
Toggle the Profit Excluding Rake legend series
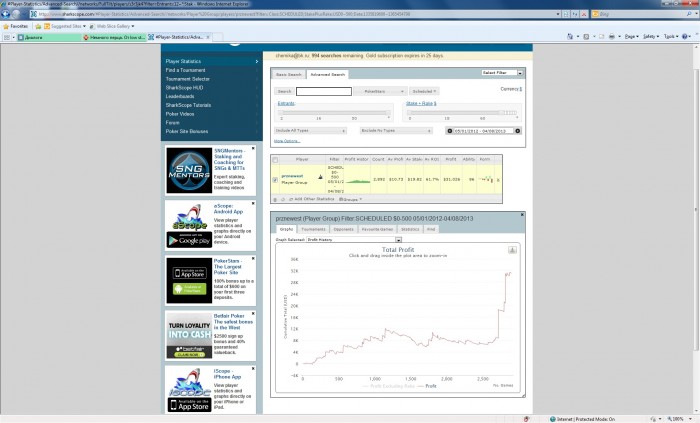click(389, 386)
